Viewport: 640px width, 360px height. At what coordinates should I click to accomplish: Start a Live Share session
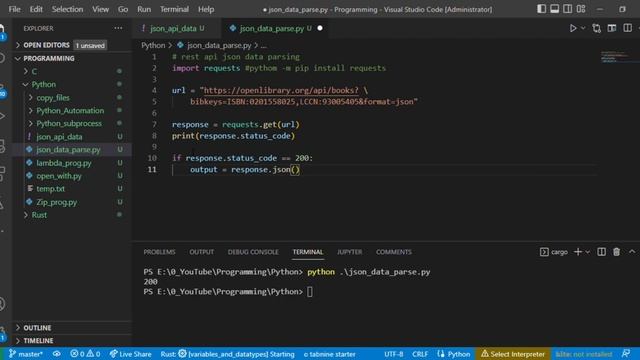coord(131,354)
